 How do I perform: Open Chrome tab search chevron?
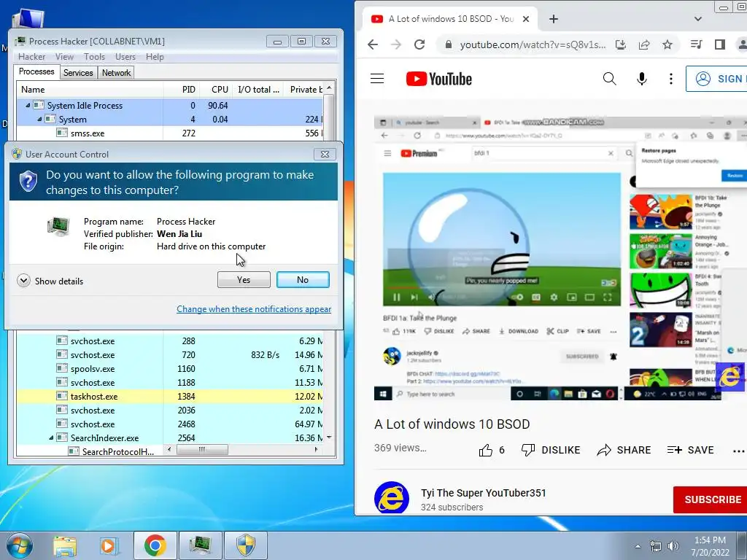[698, 19]
